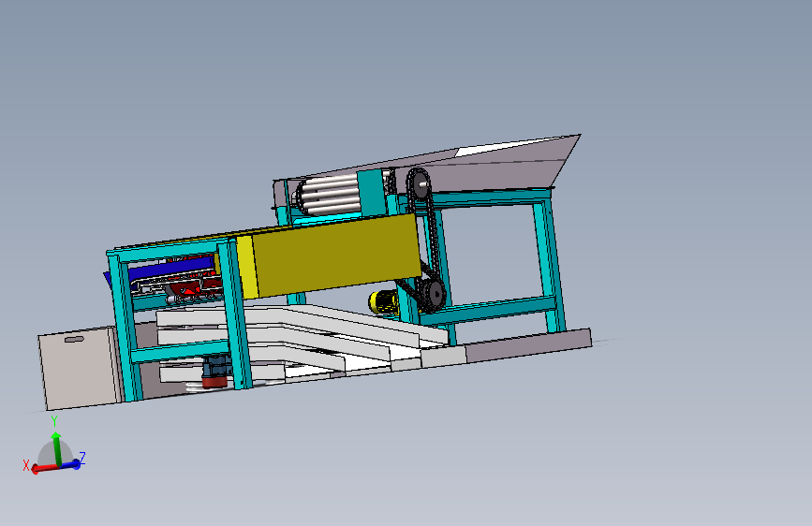Select the grey base plate under the right frame
This screenshot has height=526, width=812.
[x=528, y=346]
